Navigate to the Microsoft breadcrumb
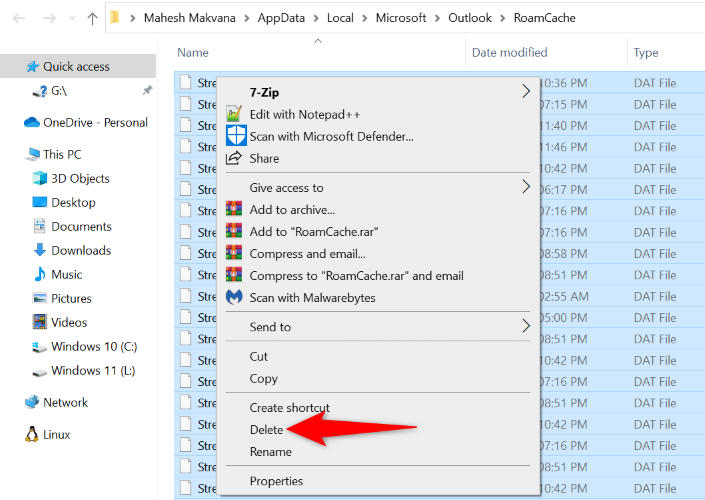 pos(401,18)
